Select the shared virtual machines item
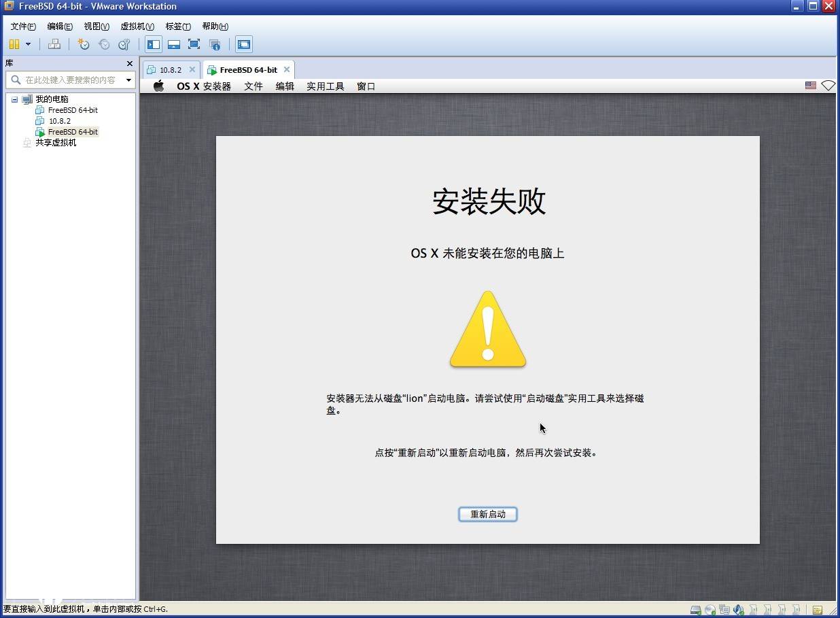Screen dimensions: 840x618 (x=56, y=143)
